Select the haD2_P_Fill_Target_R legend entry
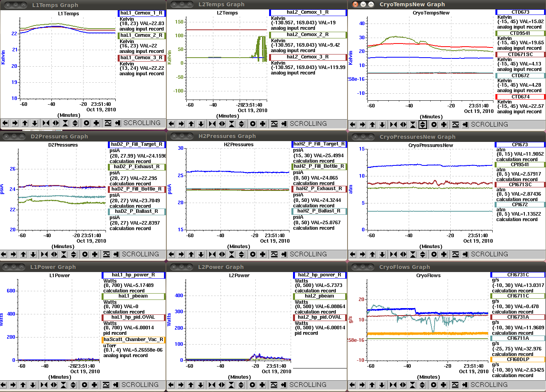The height and width of the screenshot is (392, 546). pos(137,144)
